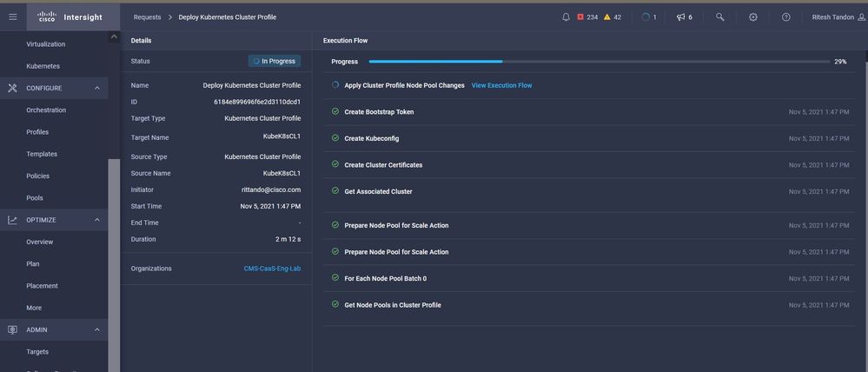This screenshot has height=372, width=868.
Task: Click spinner beside Apply Cluster Profile Node Pool Changes
Action: point(335,85)
